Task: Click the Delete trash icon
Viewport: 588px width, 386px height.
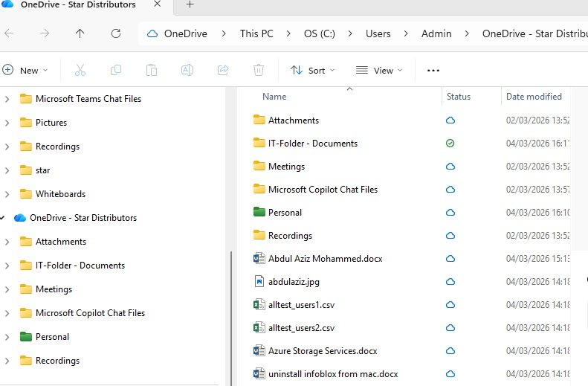Action: [259, 70]
